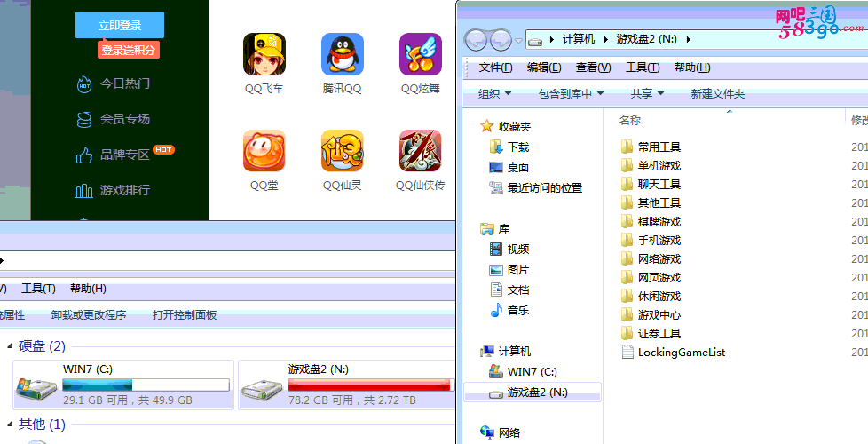Click the 登录送积分 tag
Image resolution: width=868 pixels, height=444 pixels.
point(128,50)
